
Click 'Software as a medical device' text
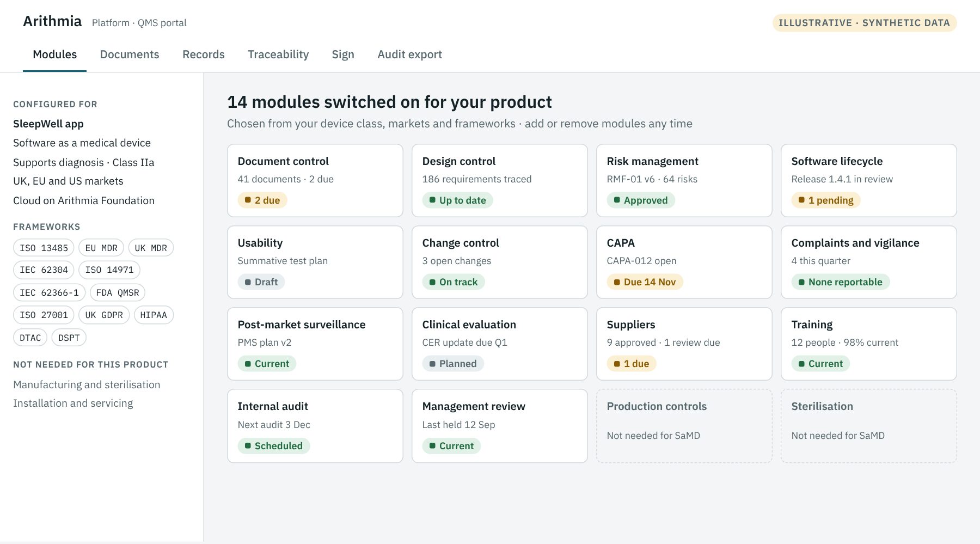[x=82, y=143]
